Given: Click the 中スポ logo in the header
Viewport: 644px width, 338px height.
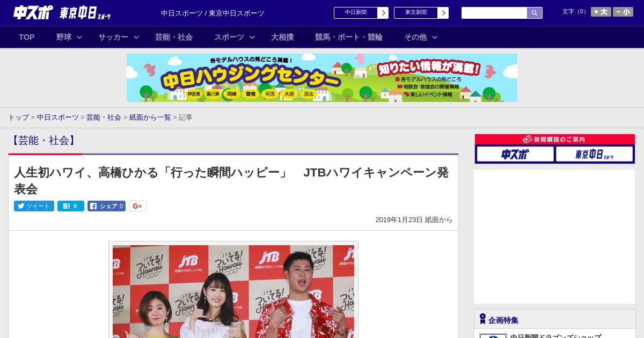Looking at the screenshot, I should (x=33, y=12).
